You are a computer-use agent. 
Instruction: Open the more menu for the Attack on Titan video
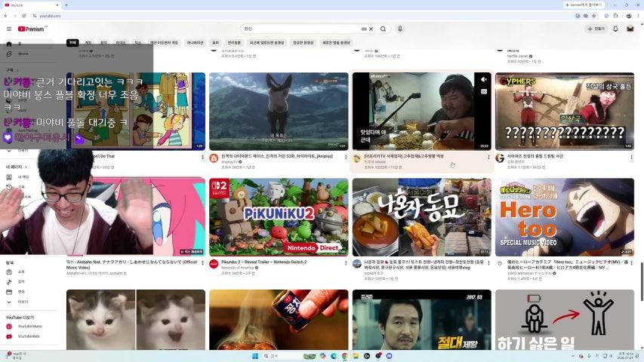(x=346, y=157)
